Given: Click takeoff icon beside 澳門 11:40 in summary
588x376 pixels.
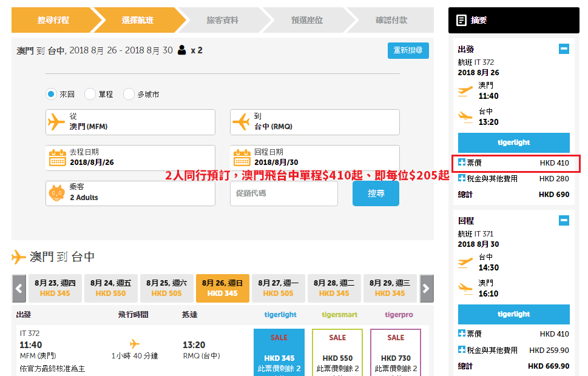Looking at the screenshot, I should pos(465,91).
